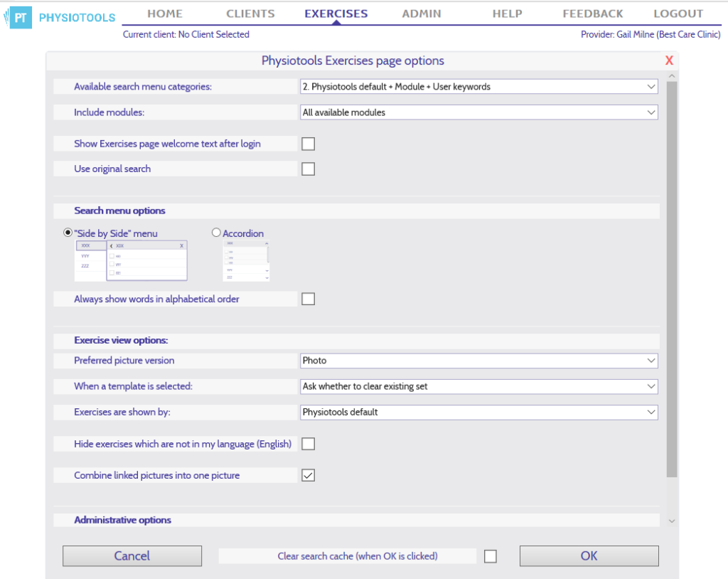The width and height of the screenshot is (728, 579).
Task: Click the Current client: No Client Selected text
Action: tap(186, 34)
